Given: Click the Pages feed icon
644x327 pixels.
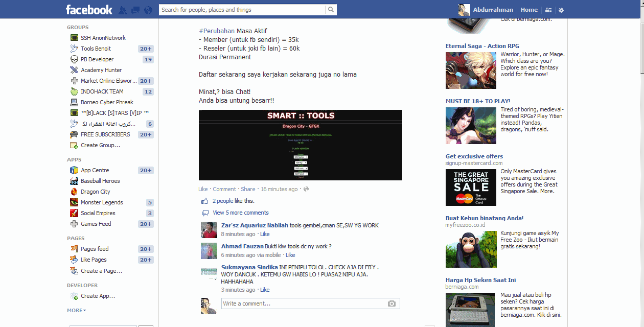Looking at the screenshot, I should [x=74, y=249].
